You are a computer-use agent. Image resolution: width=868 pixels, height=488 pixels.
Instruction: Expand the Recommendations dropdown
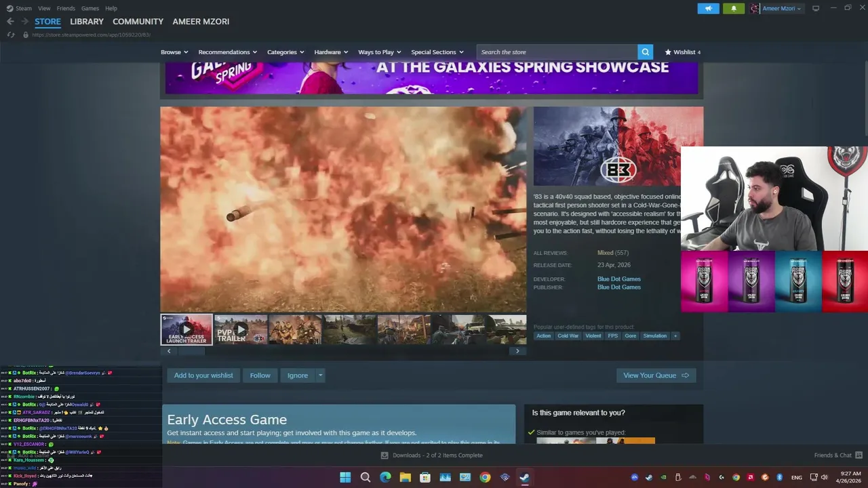[x=228, y=52]
